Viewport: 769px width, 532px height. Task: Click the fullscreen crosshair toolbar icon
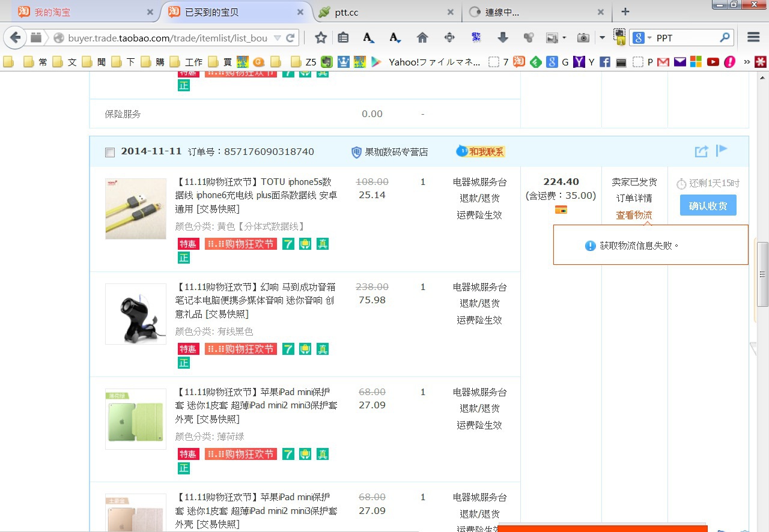coord(449,38)
